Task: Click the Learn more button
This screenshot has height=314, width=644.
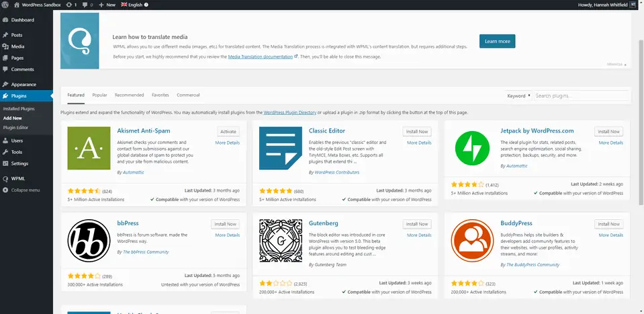Action: pos(498,41)
